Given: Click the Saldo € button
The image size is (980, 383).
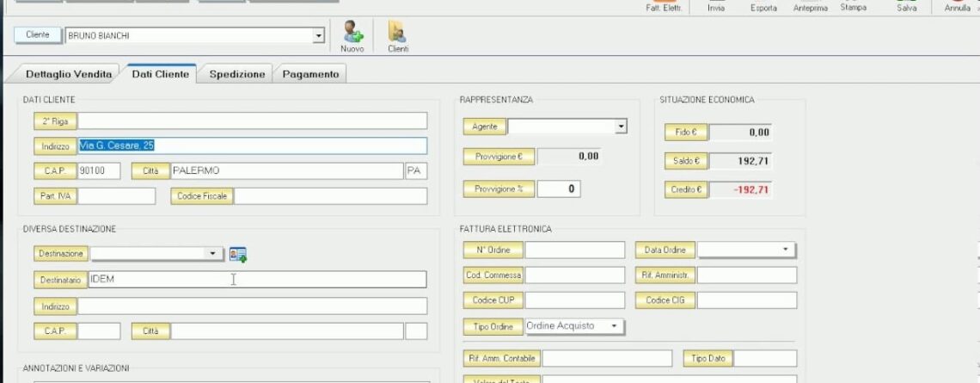Looking at the screenshot, I should [686, 161].
